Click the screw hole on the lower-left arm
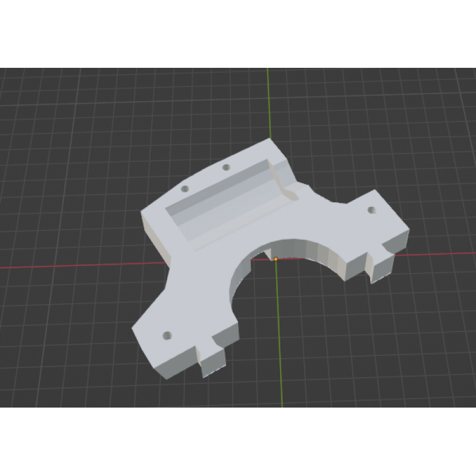Viewport: 476px width, 476px height. click(167, 336)
